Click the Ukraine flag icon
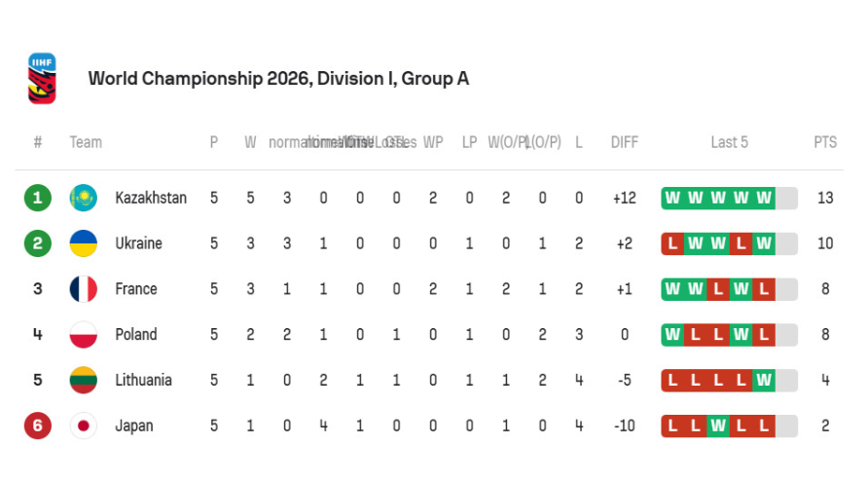The height and width of the screenshot is (482, 868). (x=84, y=243)
